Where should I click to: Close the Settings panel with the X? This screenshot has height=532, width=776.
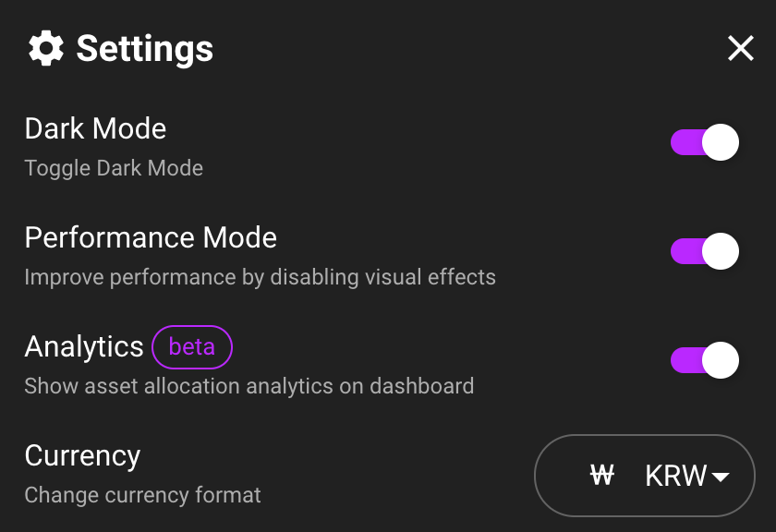point(740,48)
